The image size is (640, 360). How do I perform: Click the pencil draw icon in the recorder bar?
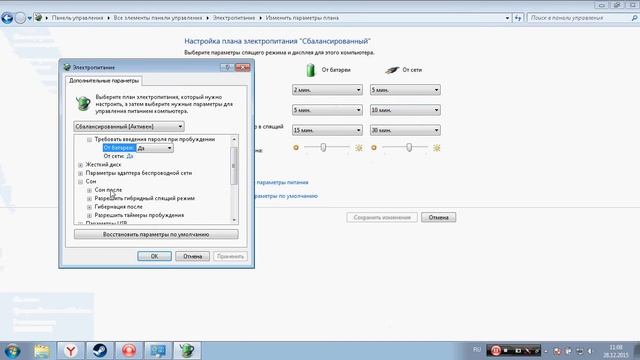(527, 351)
